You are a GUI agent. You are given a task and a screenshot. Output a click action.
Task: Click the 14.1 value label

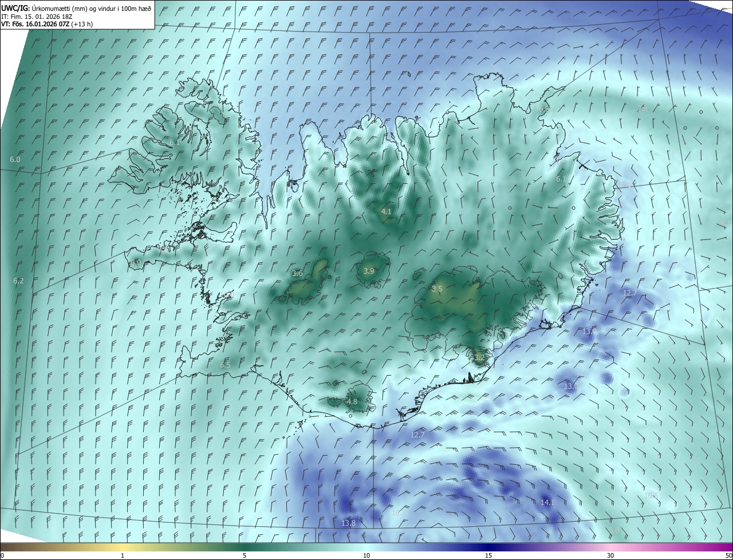click(x=548, y=502)
